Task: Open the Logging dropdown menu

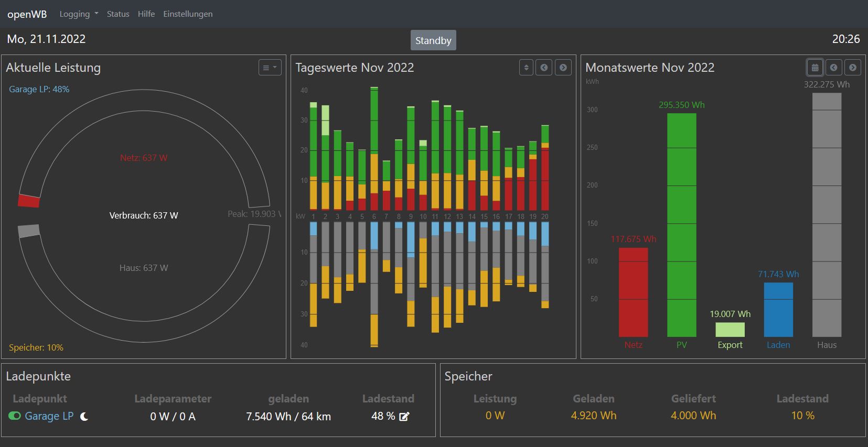Action: [78, 14]
